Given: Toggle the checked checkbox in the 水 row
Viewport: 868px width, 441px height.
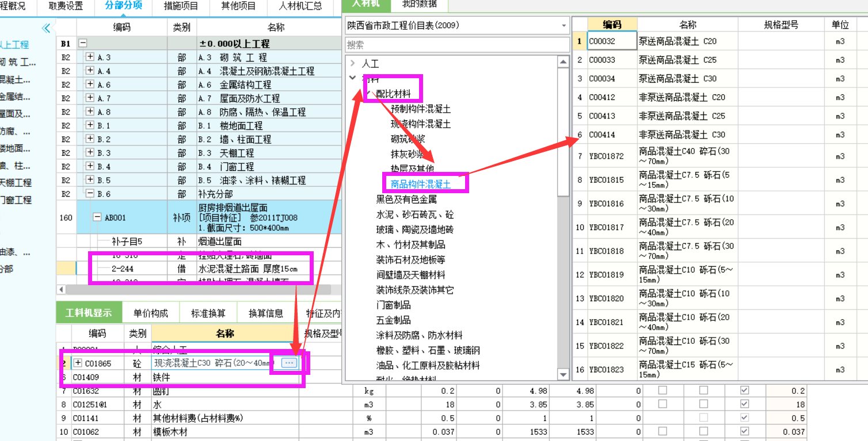Looking at the screenshot, I should click(x=744, y=404).
